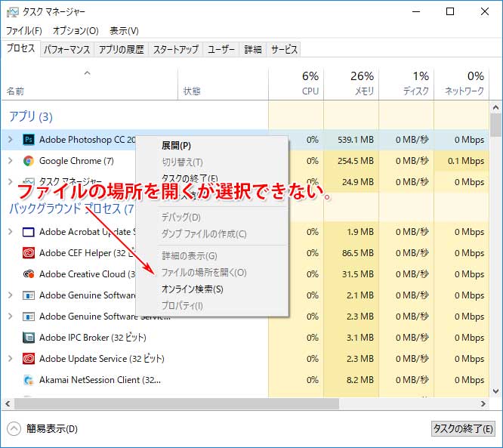Switch to the アプリの履歴 tab
Image resolution: width=503 pixels, height=448 pixels.
coord(122,49)
